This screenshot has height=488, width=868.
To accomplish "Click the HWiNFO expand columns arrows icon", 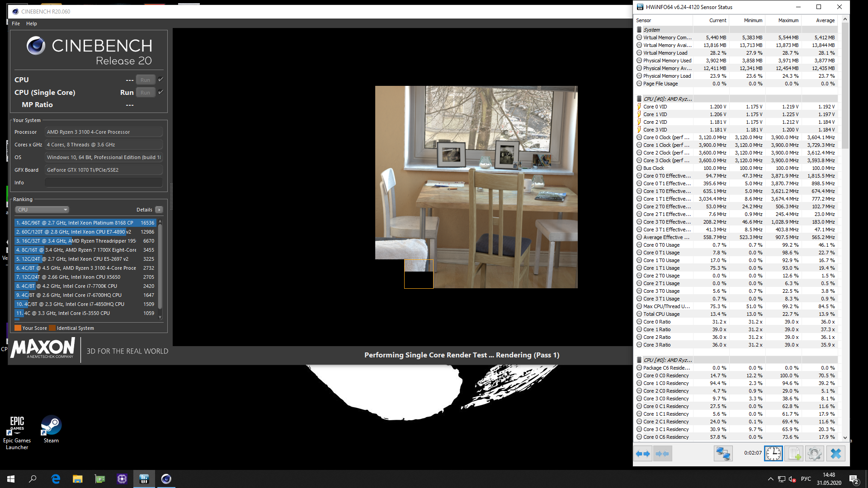I will [x=642, y=453].
